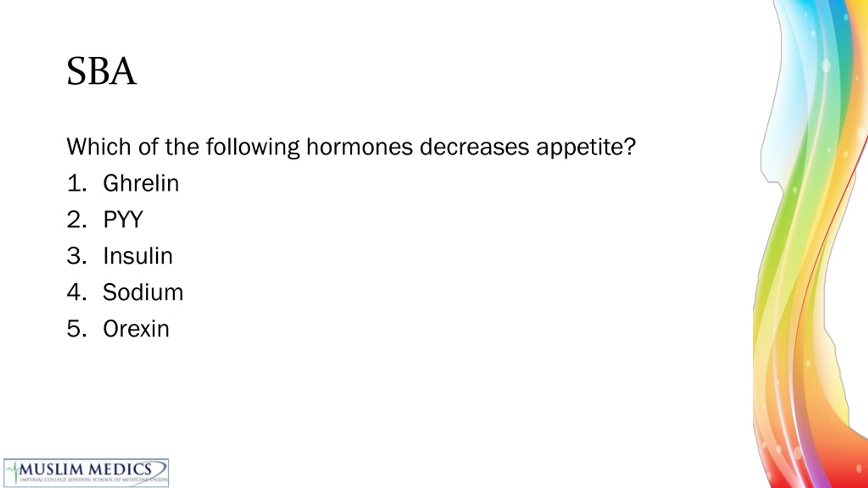Click the word Which starting the question
The height and width of the screenshot is (488, 868).
(99, 147)
